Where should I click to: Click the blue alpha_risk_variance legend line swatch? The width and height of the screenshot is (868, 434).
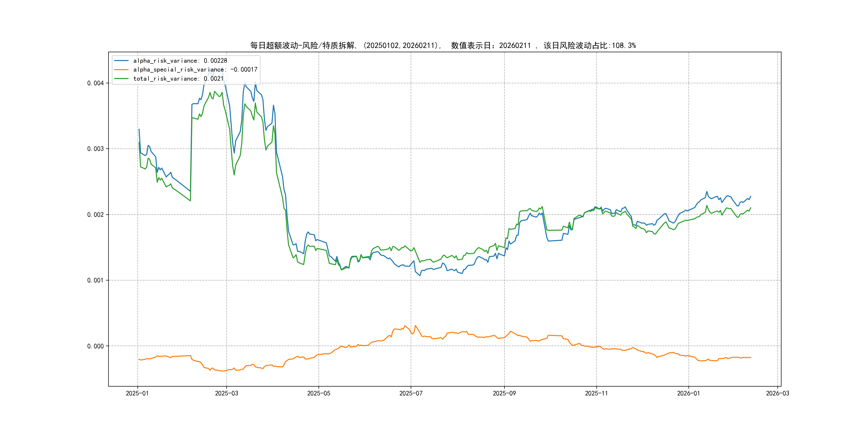pos(121,61)
